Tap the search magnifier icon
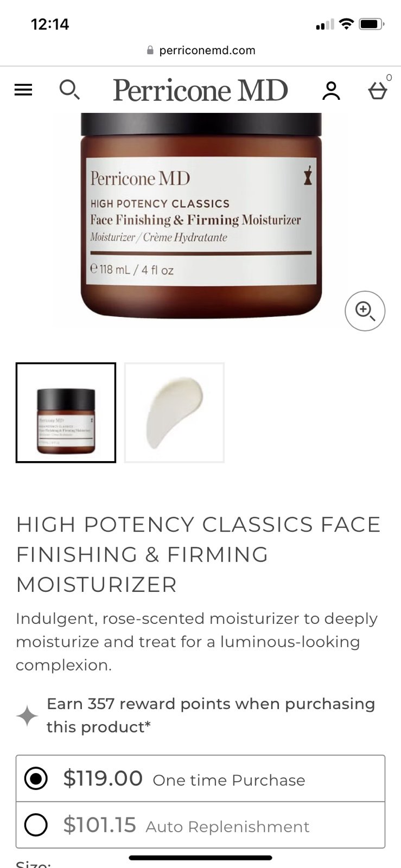The width and height of the screenshot is (401, 868). pos(69,90)
